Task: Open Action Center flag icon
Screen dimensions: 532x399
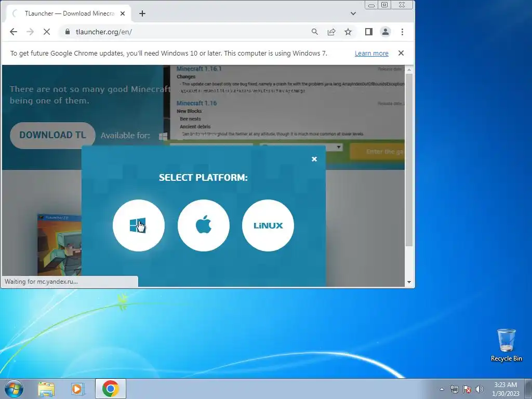Action: tap(467, 389)
